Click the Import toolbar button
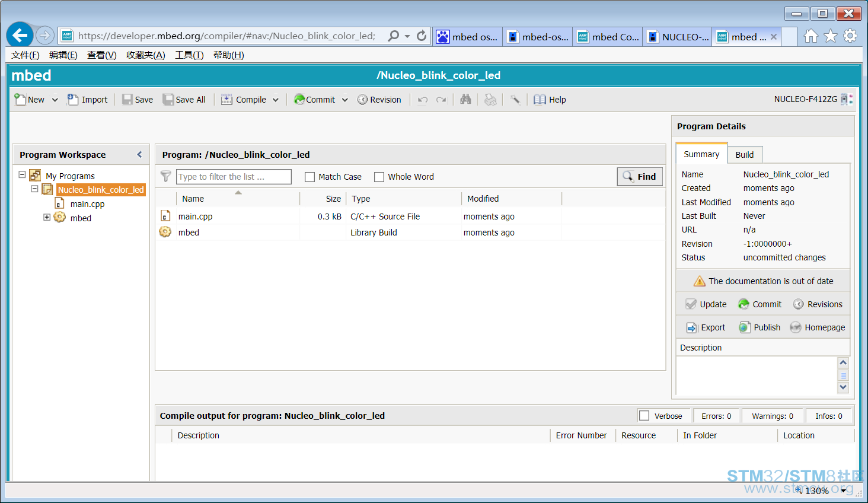The height and width of the screenshot is (503, 868). click(87, 100)
